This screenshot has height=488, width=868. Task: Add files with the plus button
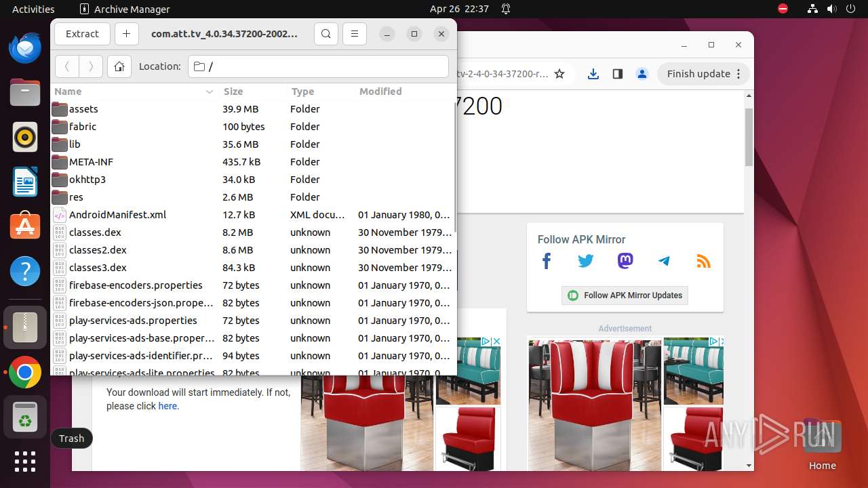[x=127, y=34]
